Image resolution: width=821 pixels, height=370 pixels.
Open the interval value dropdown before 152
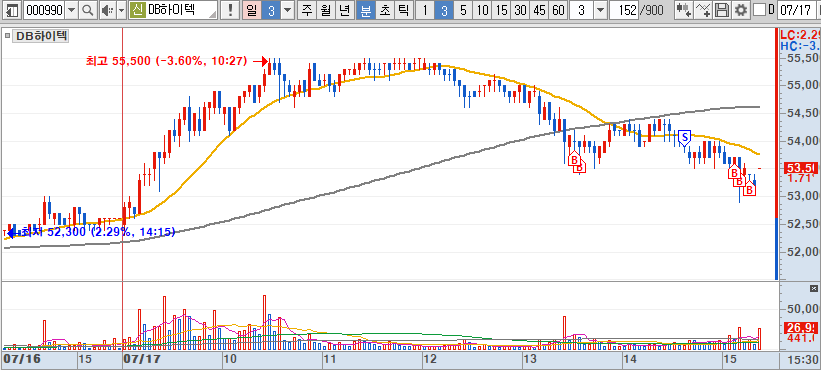[x=601, y=10]
